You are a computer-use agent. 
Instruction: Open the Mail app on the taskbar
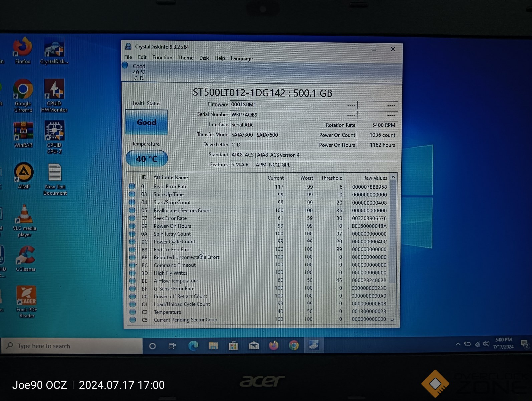254,346
